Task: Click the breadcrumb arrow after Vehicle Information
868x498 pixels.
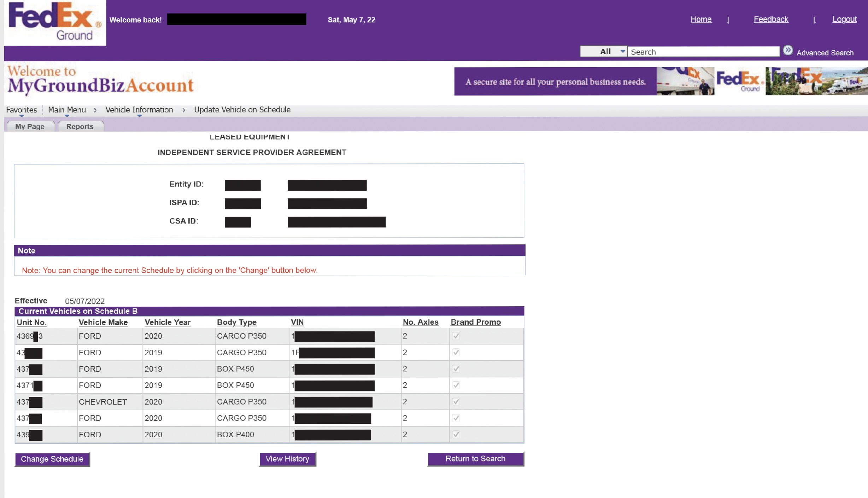Action: (x=183, y=110)
